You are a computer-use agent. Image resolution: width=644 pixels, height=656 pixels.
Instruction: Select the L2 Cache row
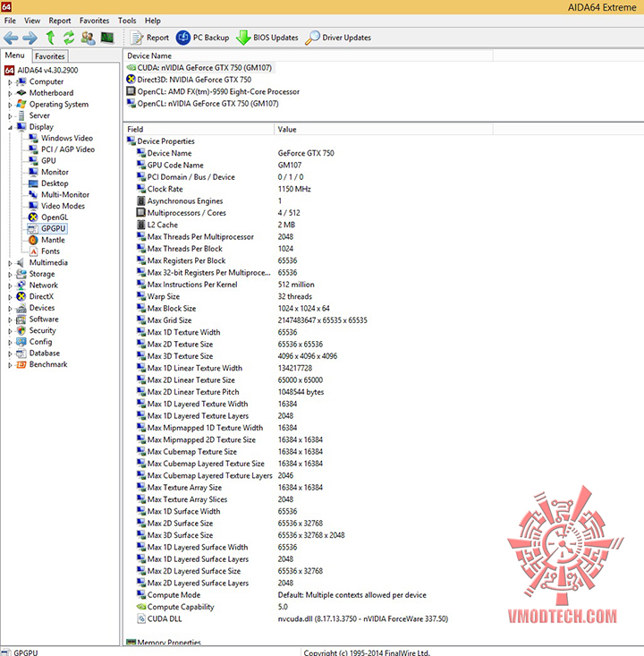[x=216, y=225]
